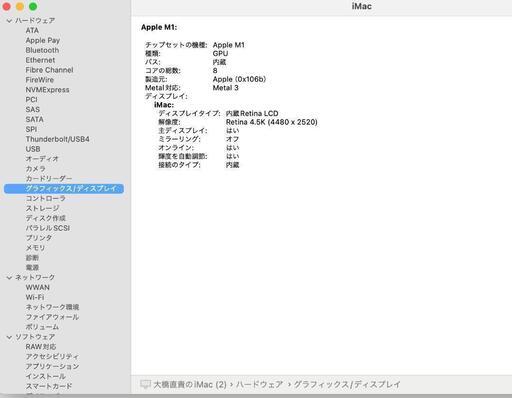Viewport: 512px width, 398px height.
Task: Select アクセシビリティ in the sidebar
Action: [x=52, y=356]
